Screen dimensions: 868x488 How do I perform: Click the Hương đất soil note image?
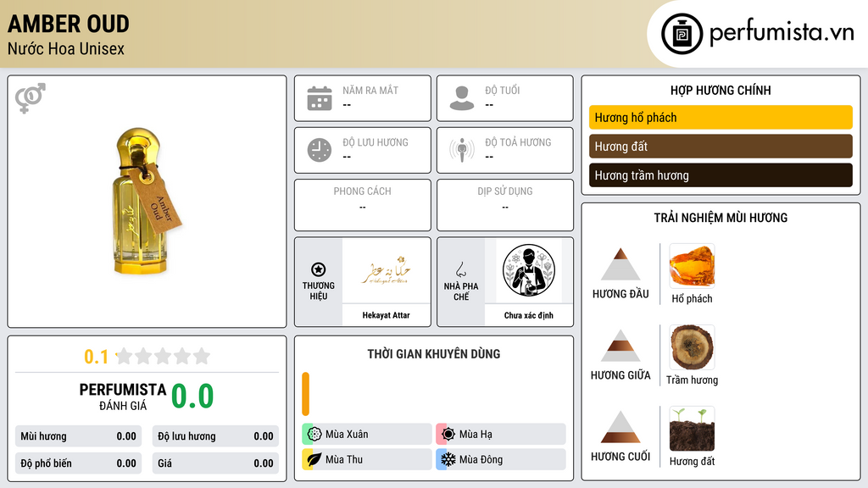click(x=692, y=428)
